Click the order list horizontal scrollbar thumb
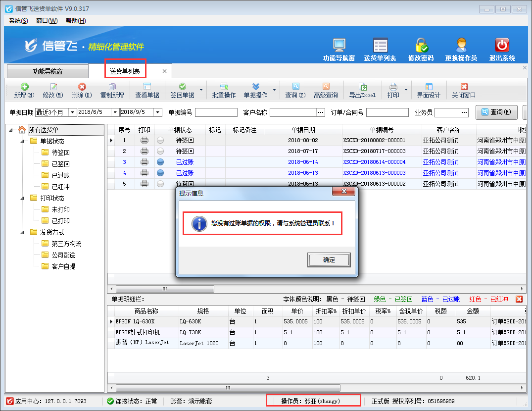Screen dimensions: 532x411 (164, 289)
